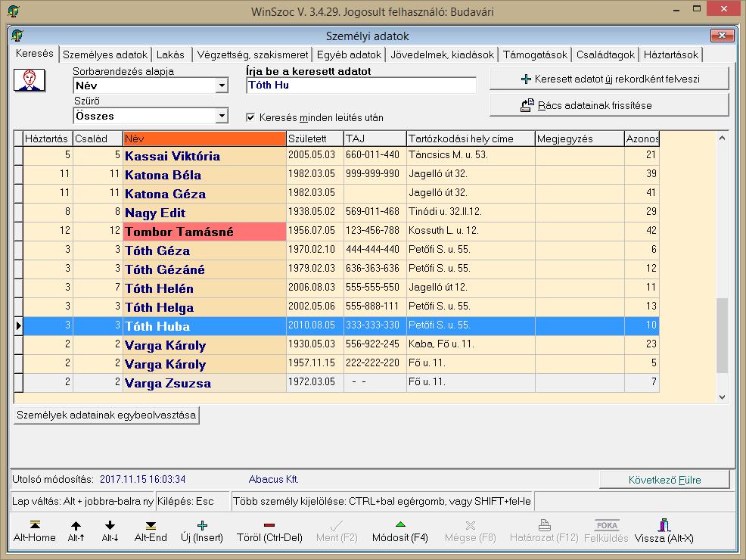746x560 pixels.
Task: Click Rács adatainak frissítése button
Action: (x=610, y=105)
